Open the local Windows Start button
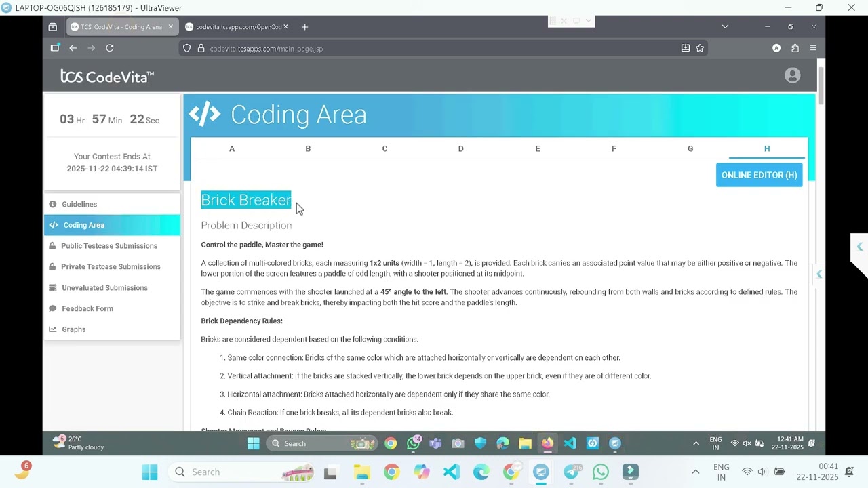This screenshot has height=488, width=868. [x=150, y=472]
